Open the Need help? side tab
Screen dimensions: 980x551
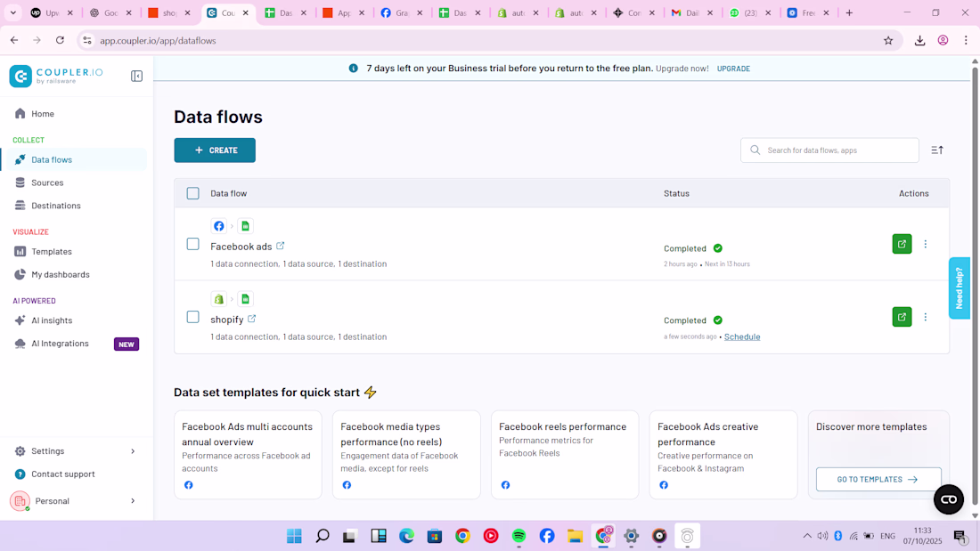click(959, 288)
